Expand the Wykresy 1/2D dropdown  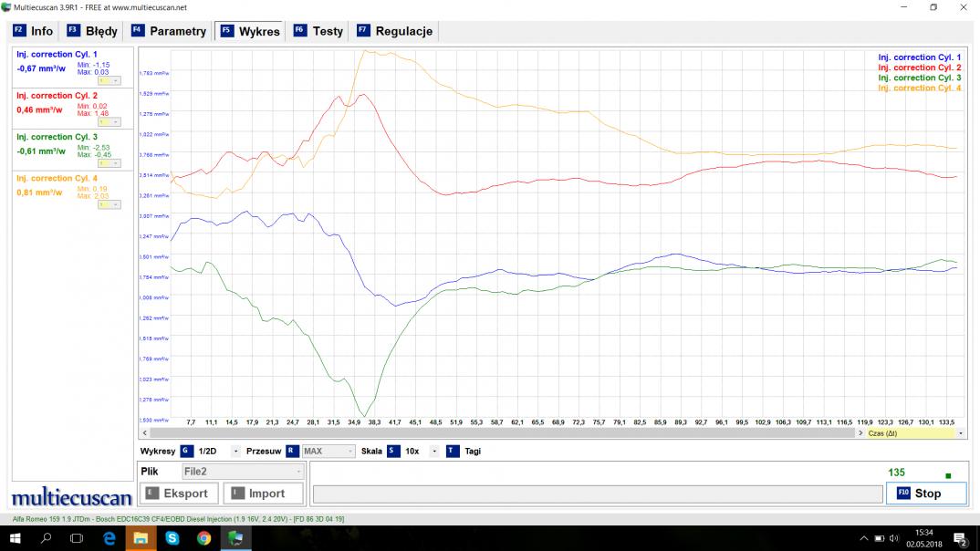coord(235,451)
